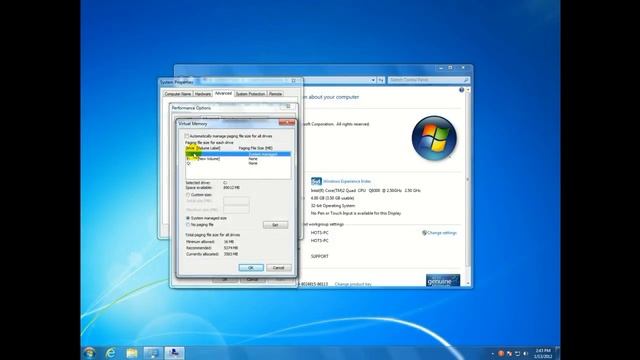Click the Control Panel System taskbar icon

[x=153, y=353]
